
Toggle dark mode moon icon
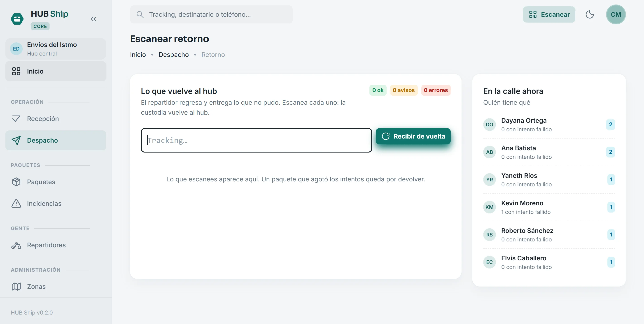coord(590,14)
